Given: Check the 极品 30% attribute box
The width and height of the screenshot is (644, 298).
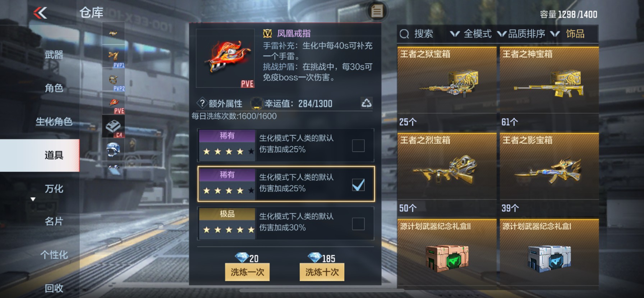Looking at the screenshot, I should 358,223.
